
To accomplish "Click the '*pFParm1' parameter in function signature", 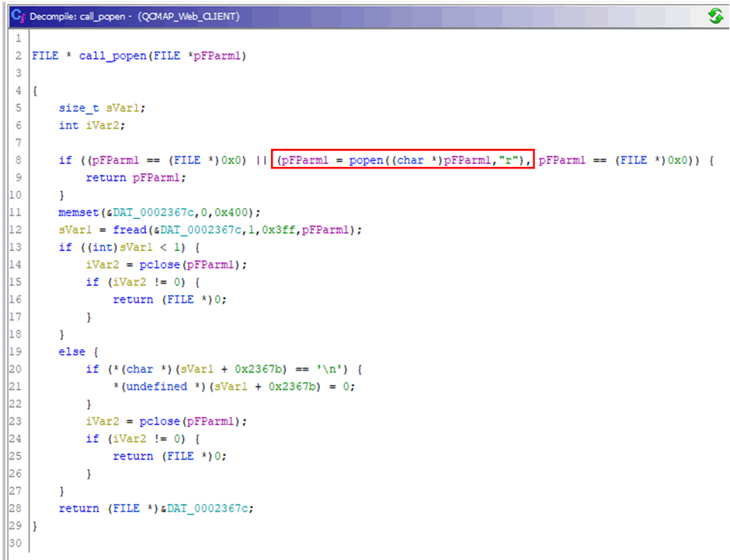I will (217, 56).
